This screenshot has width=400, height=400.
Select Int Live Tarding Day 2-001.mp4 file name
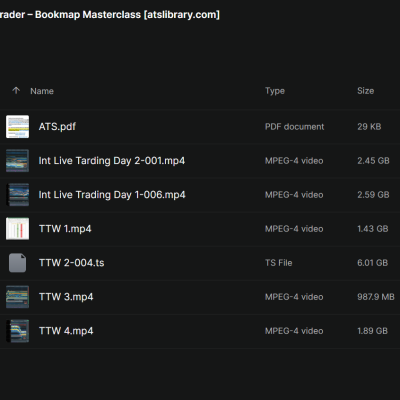click(112, 161)
